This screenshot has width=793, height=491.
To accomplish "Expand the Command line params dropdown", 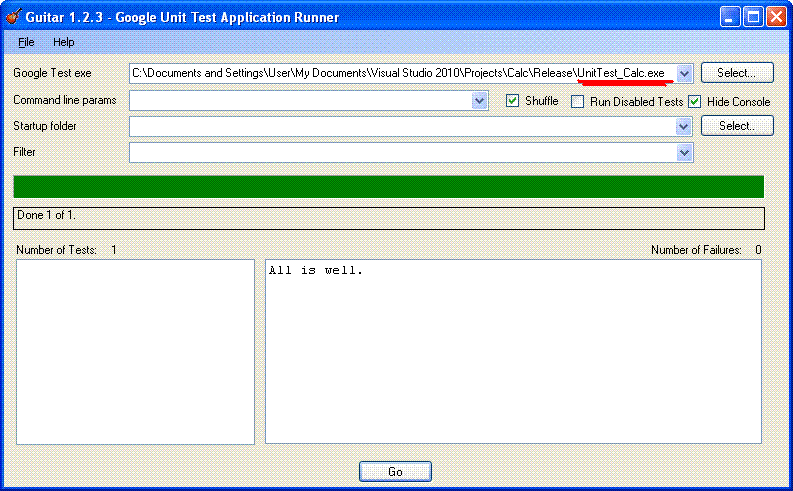I will pos(479,101).
